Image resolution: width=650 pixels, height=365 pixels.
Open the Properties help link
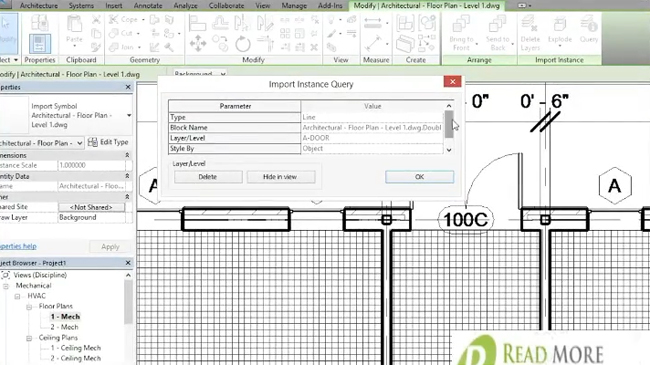[18, 246]
